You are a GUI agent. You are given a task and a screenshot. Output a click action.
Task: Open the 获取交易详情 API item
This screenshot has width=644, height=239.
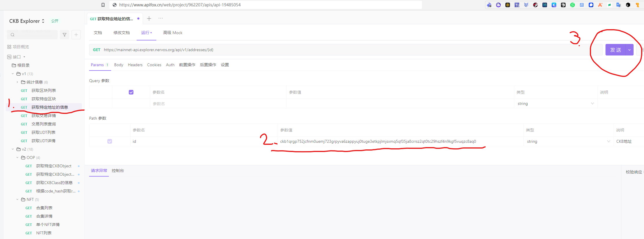click(x=43, y=116)
